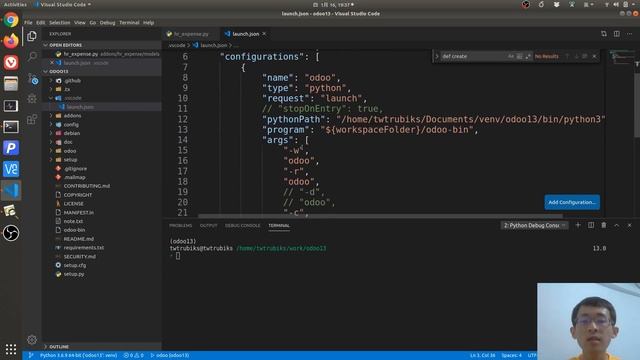Screen dimensions: 640x360
Task: Click the source control branch status icon
Action: tap(31, 356)
